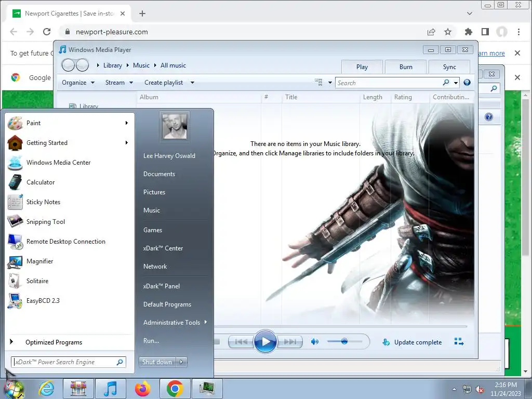Viewport: 532px width, 399px height.
Task: Open shut down options arrow
Action: [181, 362]
